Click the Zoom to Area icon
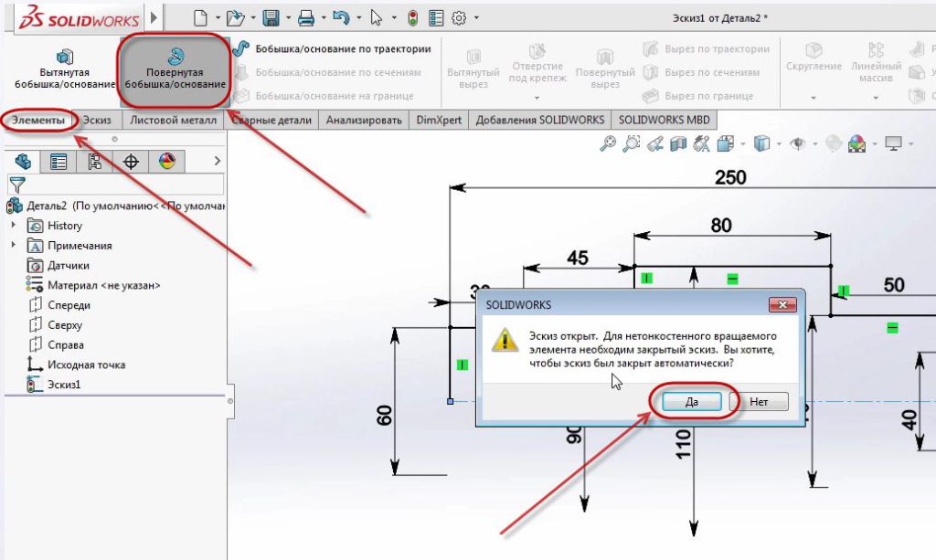Image resolution: width=936 pixels, height=560 pixels. click(x=631, y=143)
